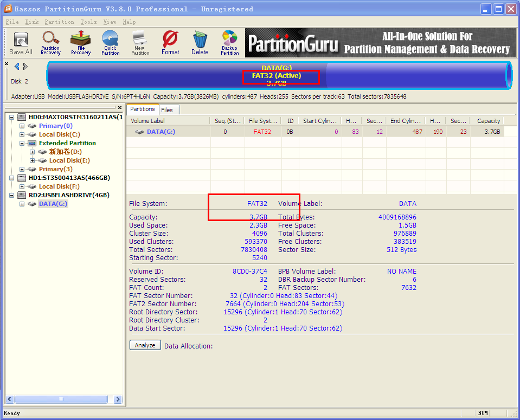
Task: Click the Analyze button
Action: (145, 345)
